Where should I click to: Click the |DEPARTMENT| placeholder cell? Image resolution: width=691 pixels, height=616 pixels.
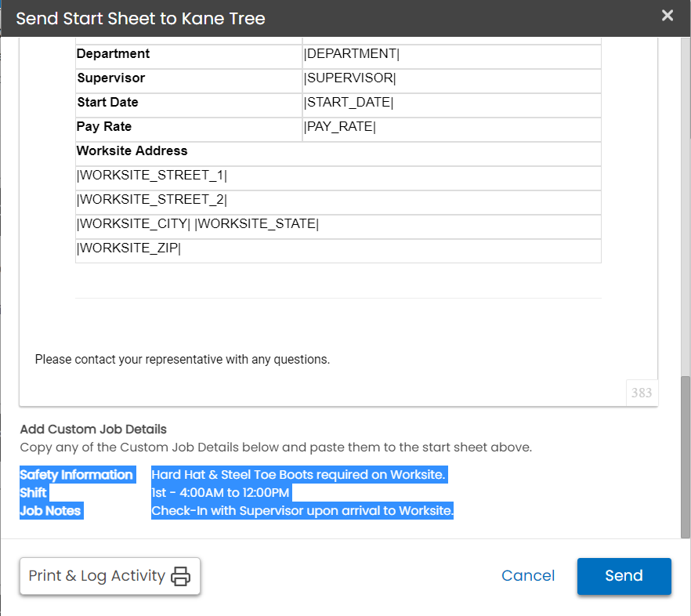click(x=352, y=54)
